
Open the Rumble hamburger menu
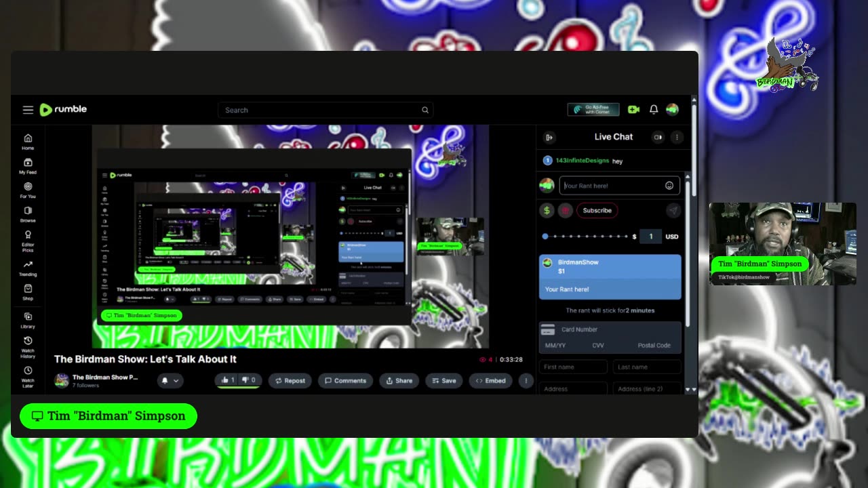(x=28, y=110)
